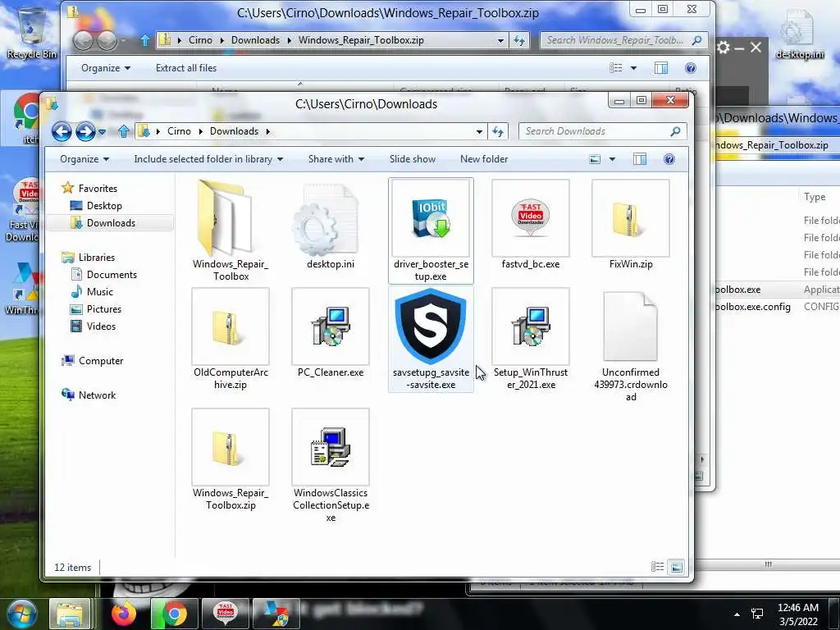Open Documents library
This screenshot has height=630, width=840.
click(x=112, y=275)
